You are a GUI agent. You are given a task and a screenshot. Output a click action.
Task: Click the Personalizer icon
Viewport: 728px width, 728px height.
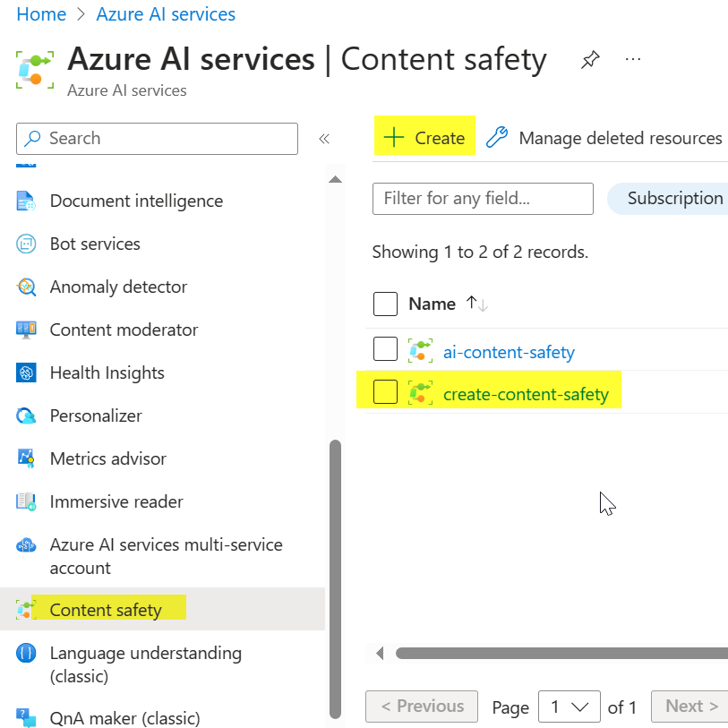26,415
